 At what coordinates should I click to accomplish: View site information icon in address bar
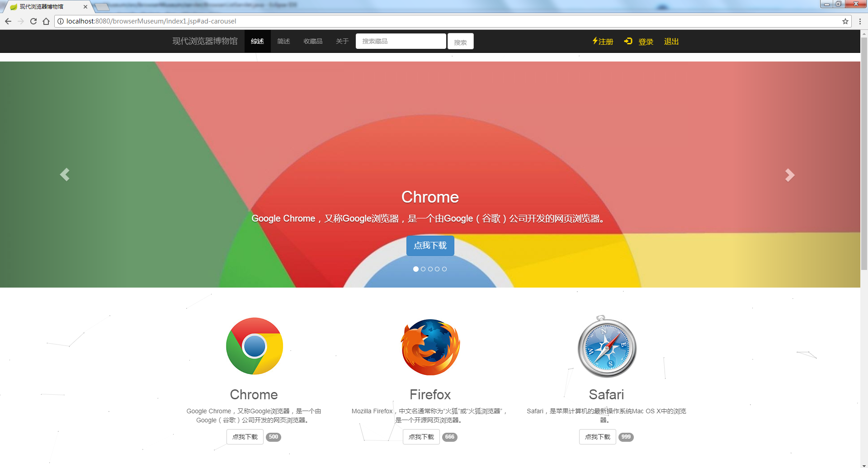coord(61,21)
